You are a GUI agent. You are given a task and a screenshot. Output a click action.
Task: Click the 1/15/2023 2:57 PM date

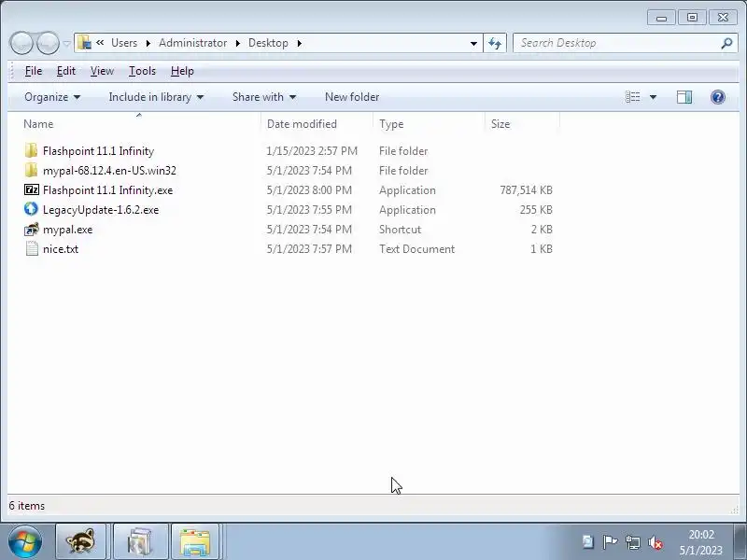click(312, 151)
